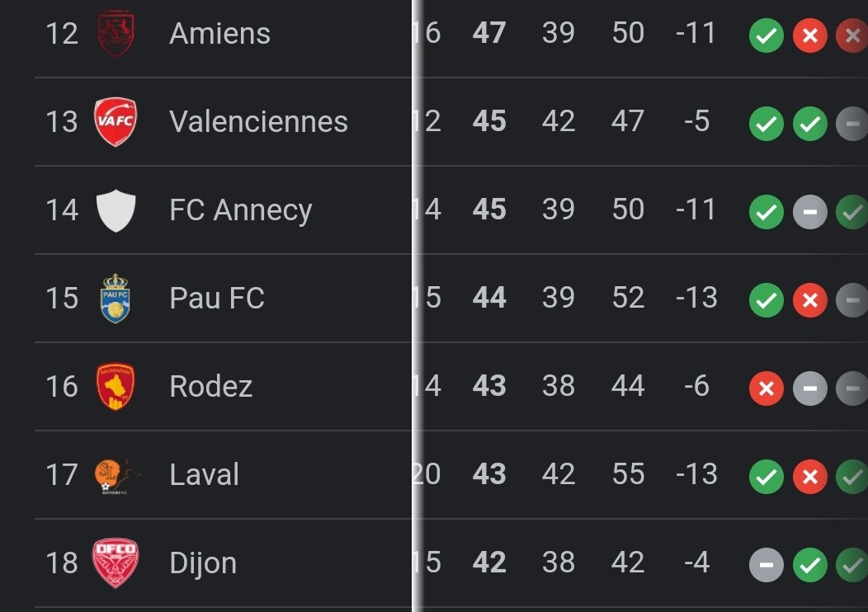Tap FC Annecy's gray draw icon
Viewport: 868px width, 612px height.
coord(810,212)
